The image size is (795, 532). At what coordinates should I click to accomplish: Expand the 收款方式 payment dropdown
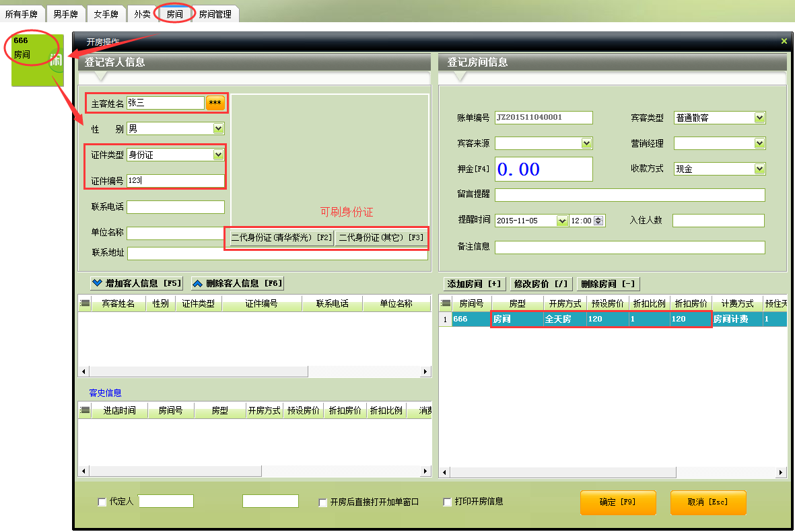(759, 169)
